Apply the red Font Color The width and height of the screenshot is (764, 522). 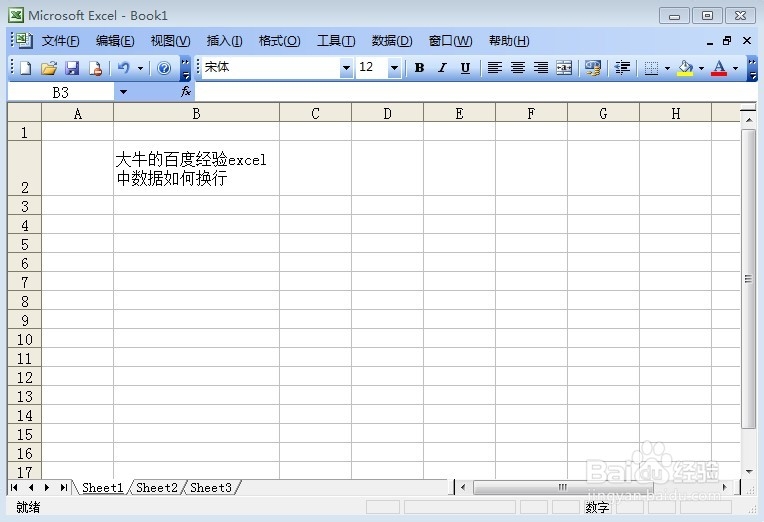click(x=719, y=68)
